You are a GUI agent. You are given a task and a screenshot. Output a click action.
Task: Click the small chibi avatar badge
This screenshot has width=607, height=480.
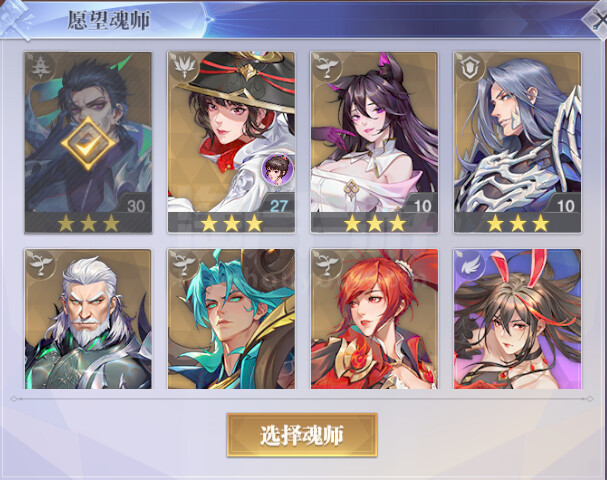(277, 169)
